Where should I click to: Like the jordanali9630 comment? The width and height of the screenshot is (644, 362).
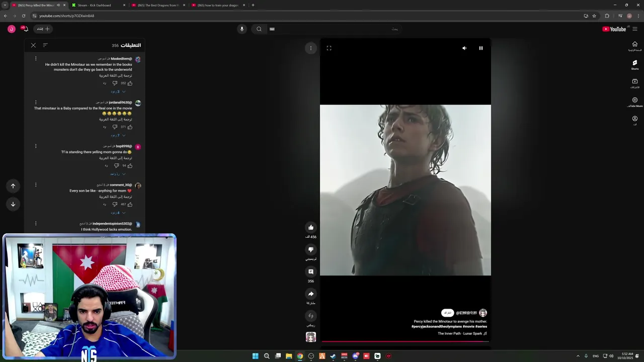point(130,127)
